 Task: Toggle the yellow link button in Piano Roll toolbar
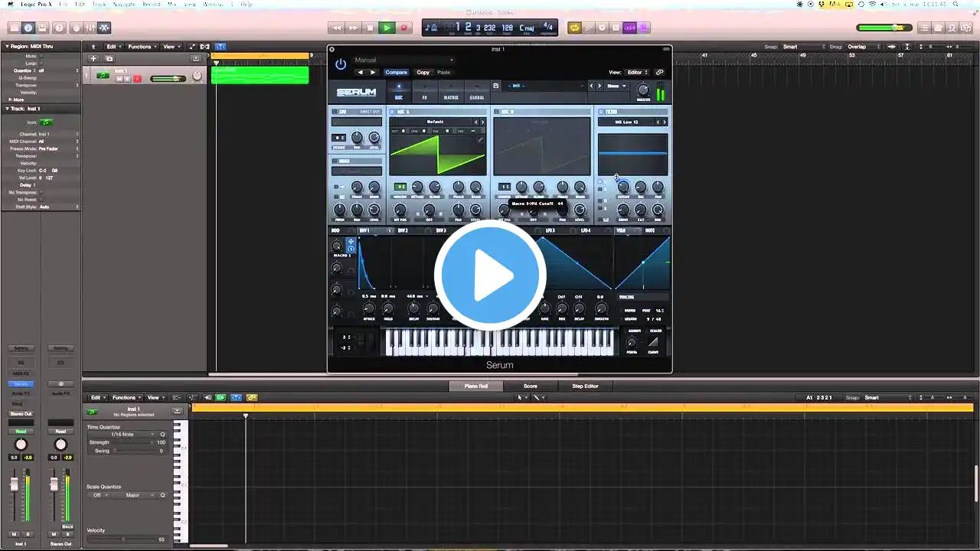point(252,398)
